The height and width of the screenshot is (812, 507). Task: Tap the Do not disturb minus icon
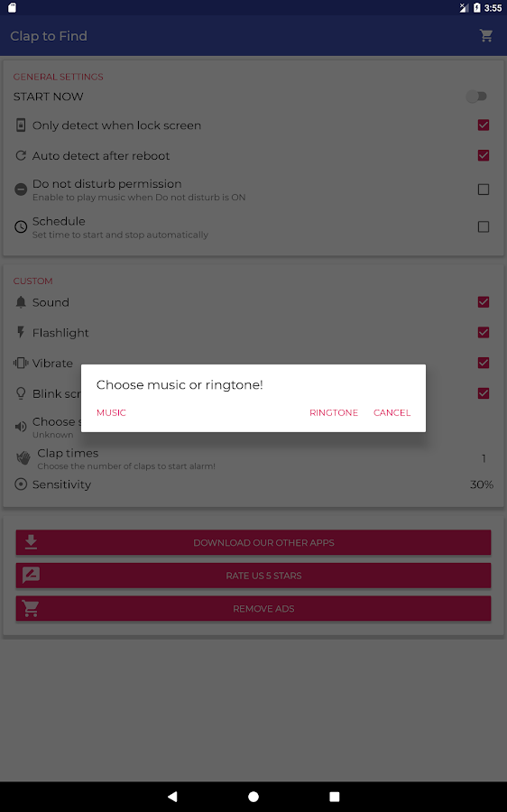[x=21, y=189]
